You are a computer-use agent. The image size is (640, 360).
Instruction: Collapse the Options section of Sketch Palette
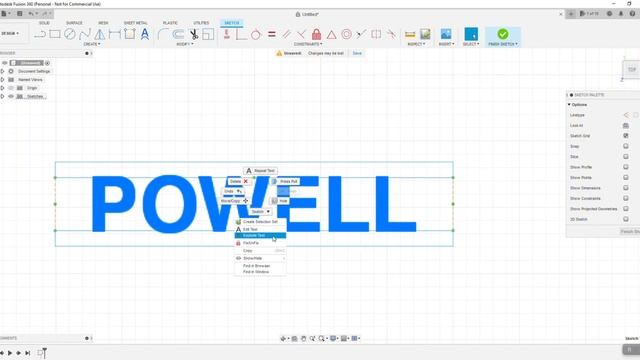click(x=569, y=105)
